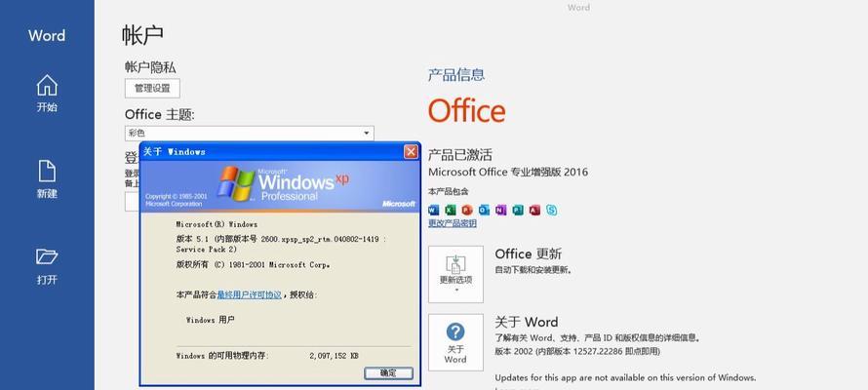
Task: Select 新建 (New) document in sidebar
Action: 47,179
